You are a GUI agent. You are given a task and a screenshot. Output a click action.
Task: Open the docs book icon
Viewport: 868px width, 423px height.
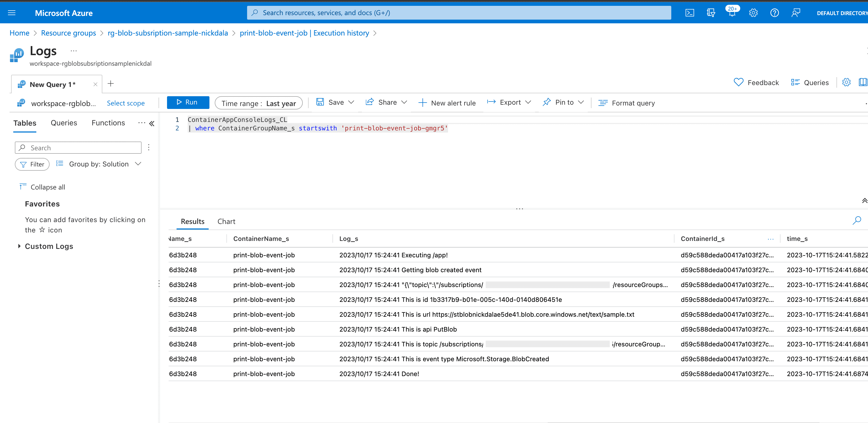tap(863, 82)
